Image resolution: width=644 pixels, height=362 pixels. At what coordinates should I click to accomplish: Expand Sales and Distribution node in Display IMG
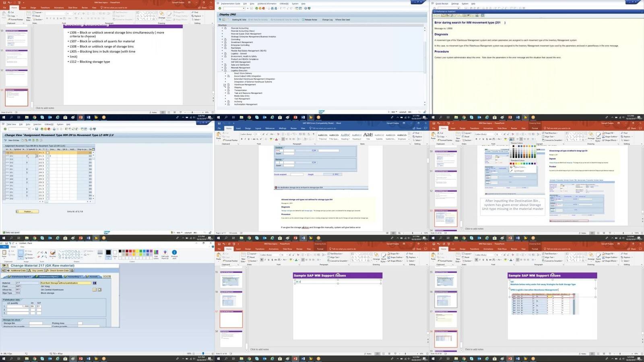pyautogui.click(x=222, y=65)
